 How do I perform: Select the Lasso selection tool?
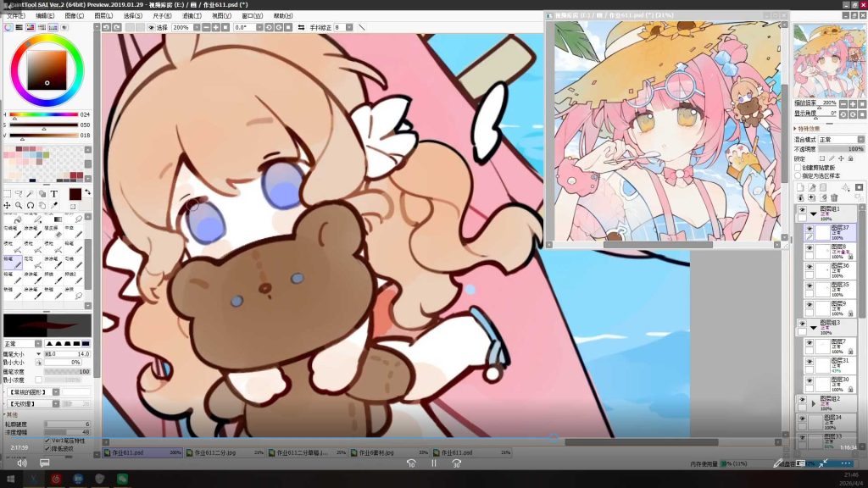click(x=19, y=194)
